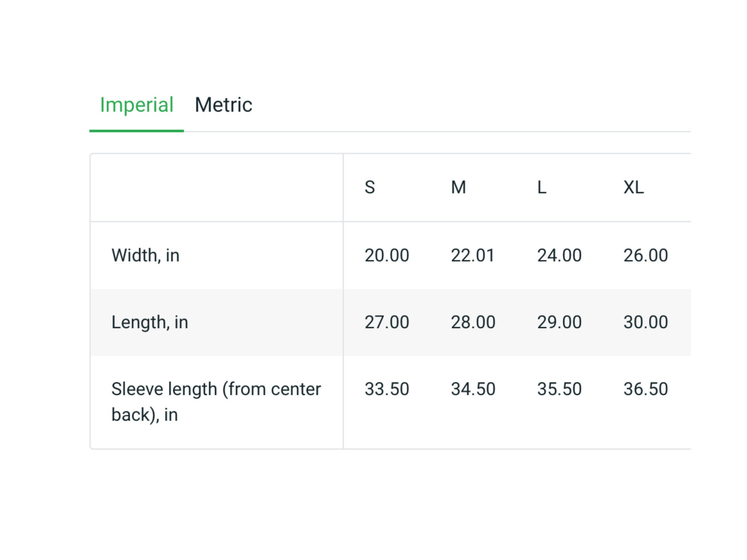Click the M size column header
This screenshot has width=747, height=560.
pyautogui.click(x=459, y=188)
